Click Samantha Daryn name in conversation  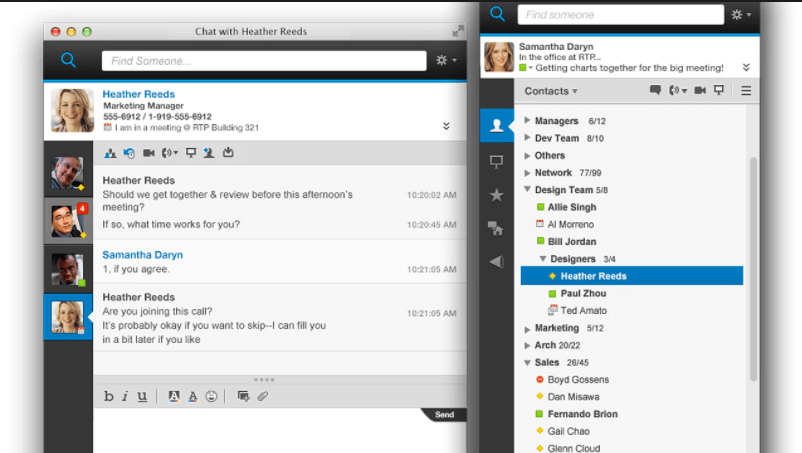coord(142,255)
